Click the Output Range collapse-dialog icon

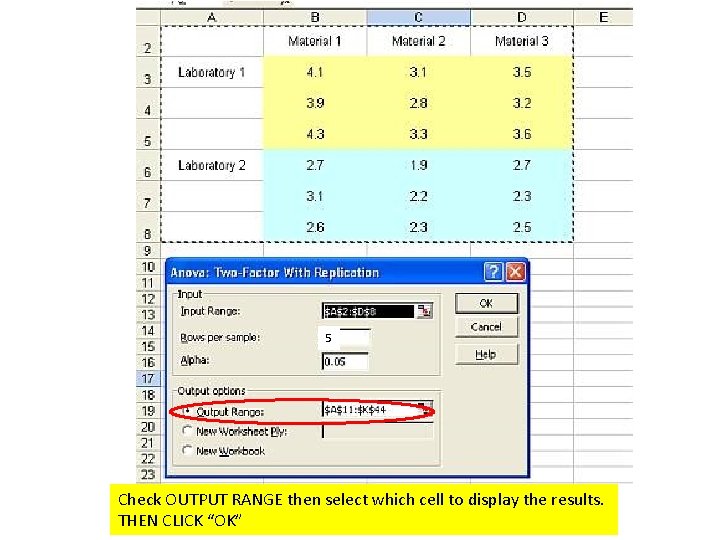click(x=426, y=409)
